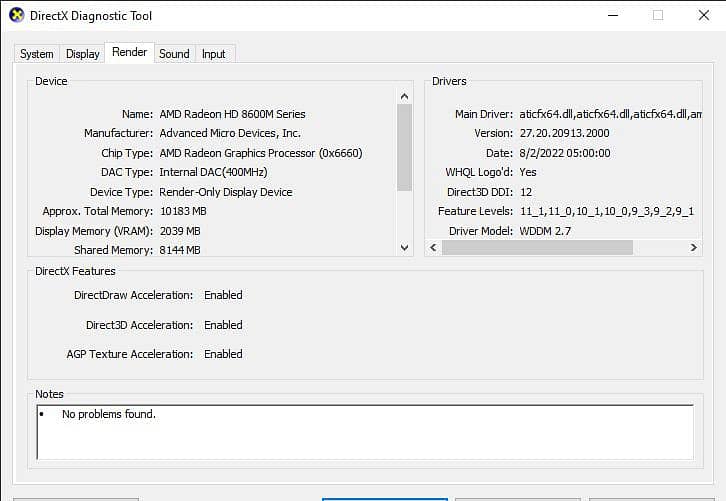Image resolution: width=726 pixels, height=501 pixels.
Task: Click the Drivers panel horizontal scrollbar thumb
Action: [537, 248]
